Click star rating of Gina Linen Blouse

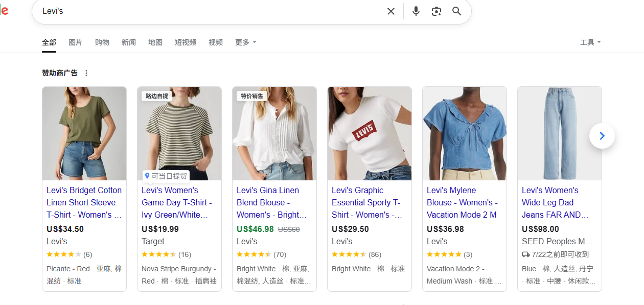pyautogui.click(x=254, y=254)
